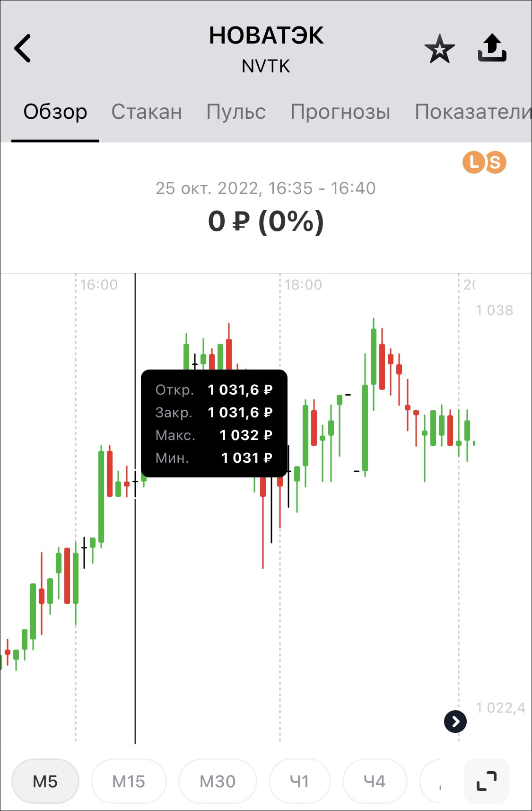Go to the Прогнозы tab
Viewport: 532px width, 811px height.
(340, 112)
